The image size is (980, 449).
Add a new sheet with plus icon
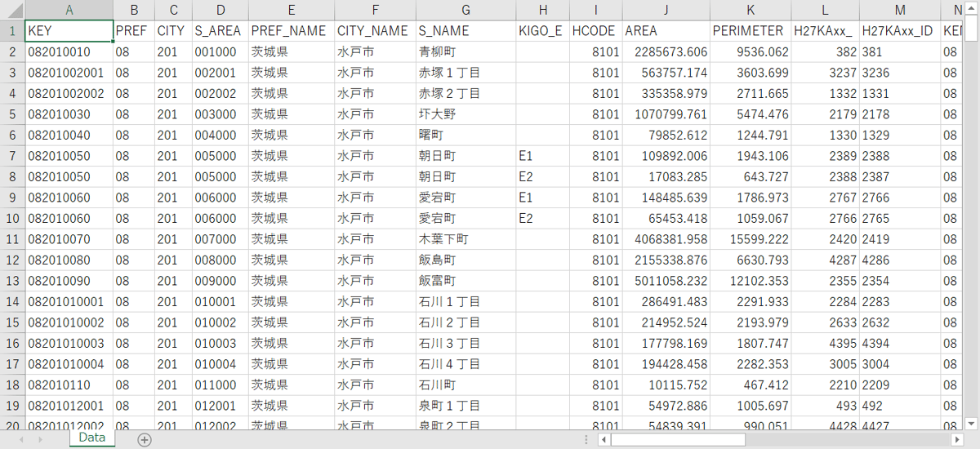coord(145,440)
